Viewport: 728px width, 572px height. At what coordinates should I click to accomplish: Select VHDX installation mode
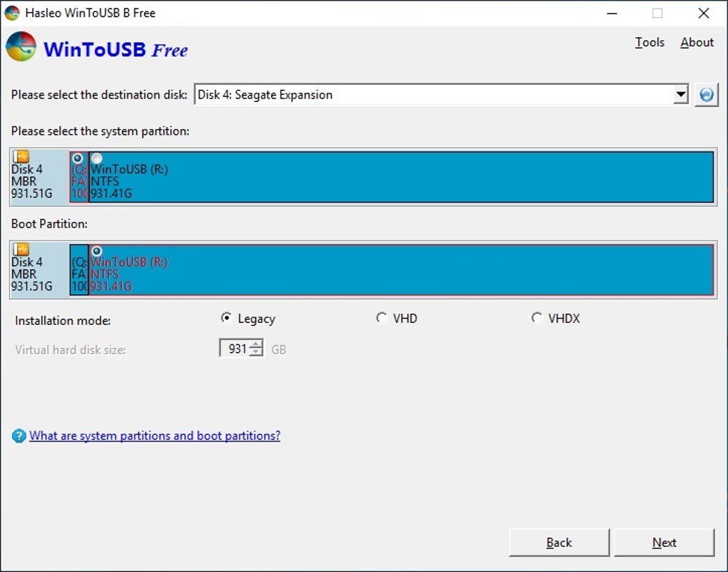pyautogui.click(x=537, y=318)
